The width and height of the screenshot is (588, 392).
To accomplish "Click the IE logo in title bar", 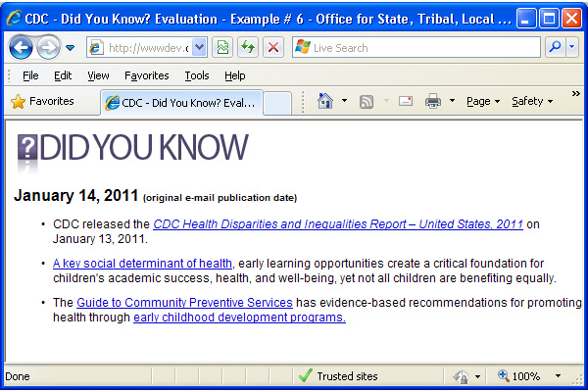I will click(14, 18).
